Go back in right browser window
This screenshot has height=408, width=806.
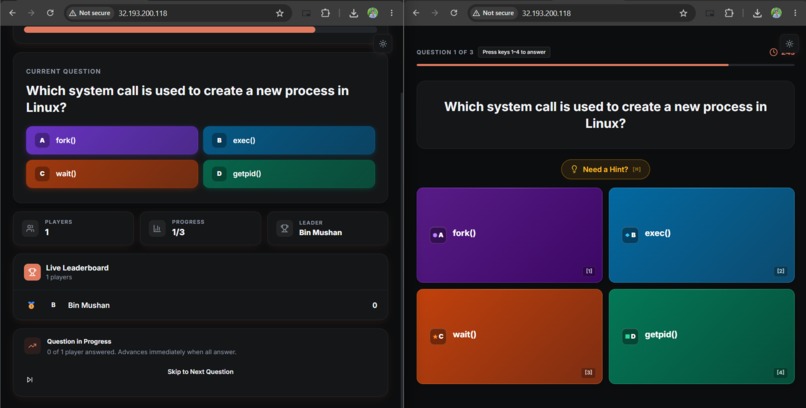(x=416, y=13)
